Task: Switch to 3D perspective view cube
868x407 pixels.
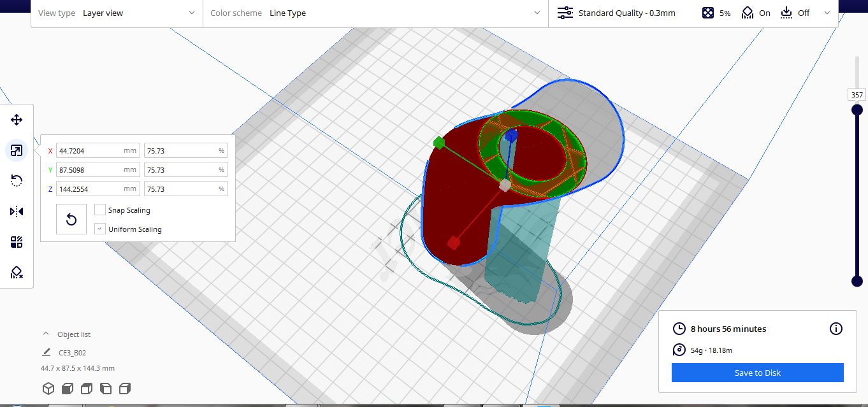Action: [48, 389]
